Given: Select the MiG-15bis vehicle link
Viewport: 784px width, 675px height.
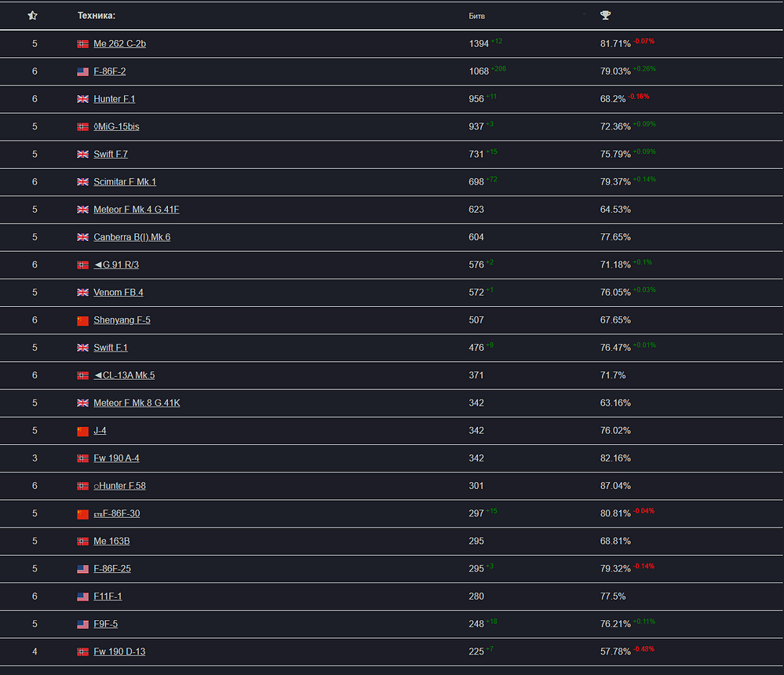Looking at the screenshot, I should click(x=116, y=126).
